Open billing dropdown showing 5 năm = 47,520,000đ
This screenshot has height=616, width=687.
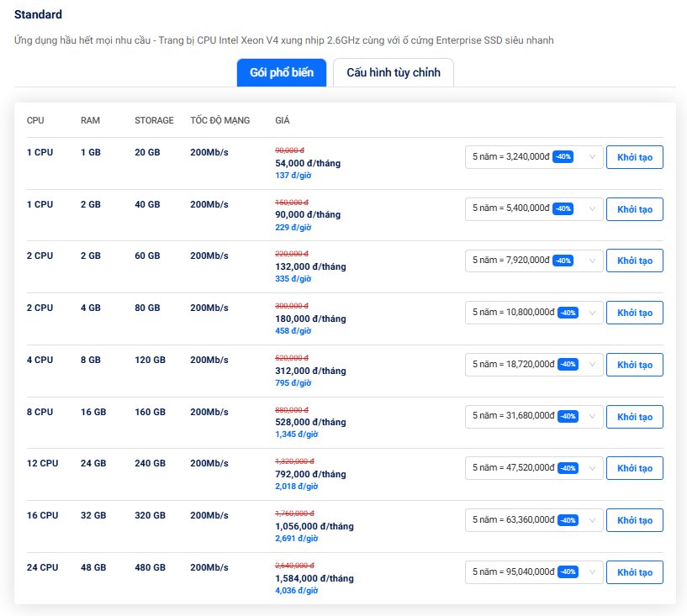[x=534, y=468]
